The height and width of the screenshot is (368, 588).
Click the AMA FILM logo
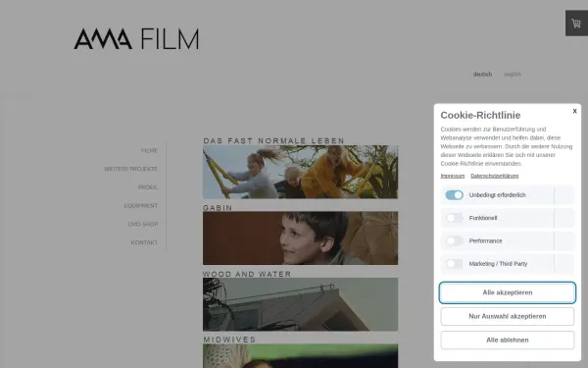136,39
